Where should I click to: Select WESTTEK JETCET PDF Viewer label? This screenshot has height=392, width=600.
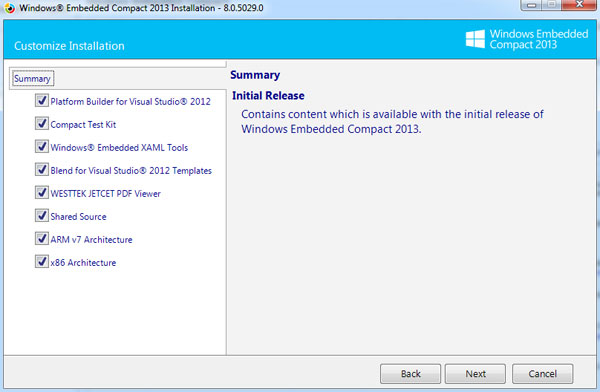coord(106,194)
